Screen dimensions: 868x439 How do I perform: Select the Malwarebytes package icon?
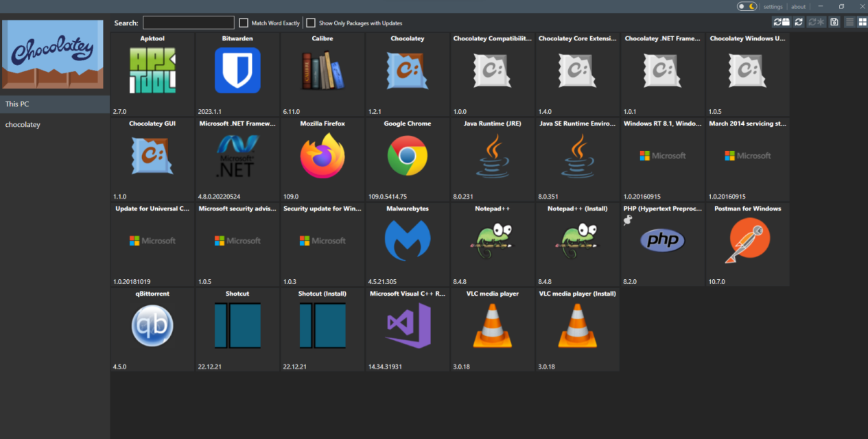[408, 240]
